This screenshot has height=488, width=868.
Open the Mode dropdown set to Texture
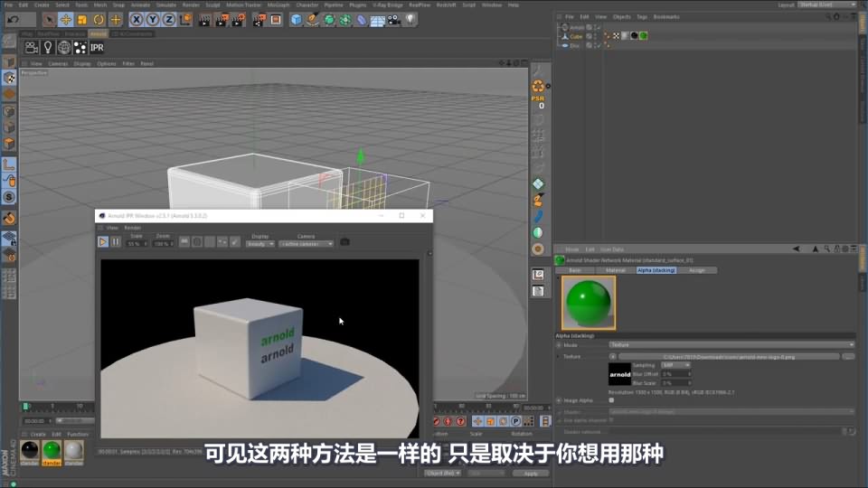coord(731,344)
